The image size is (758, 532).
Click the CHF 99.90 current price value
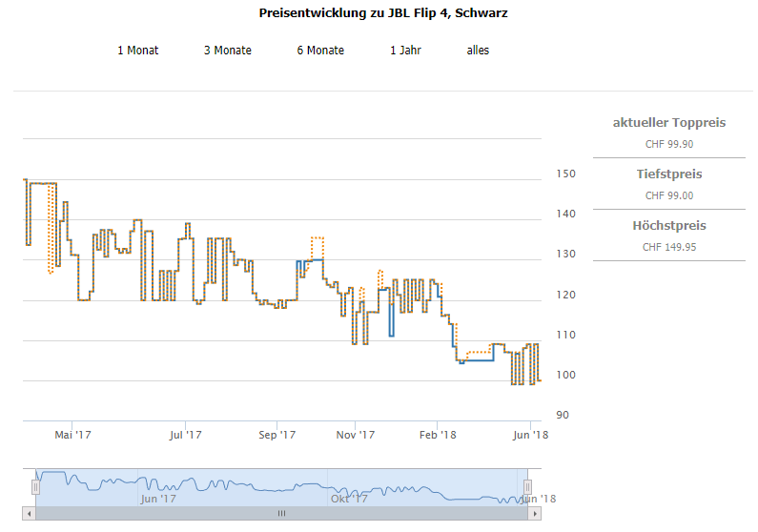pyautogui.click(x=668, y=144)
